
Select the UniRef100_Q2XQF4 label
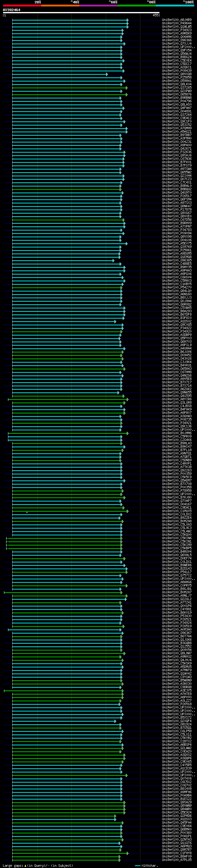177,721
